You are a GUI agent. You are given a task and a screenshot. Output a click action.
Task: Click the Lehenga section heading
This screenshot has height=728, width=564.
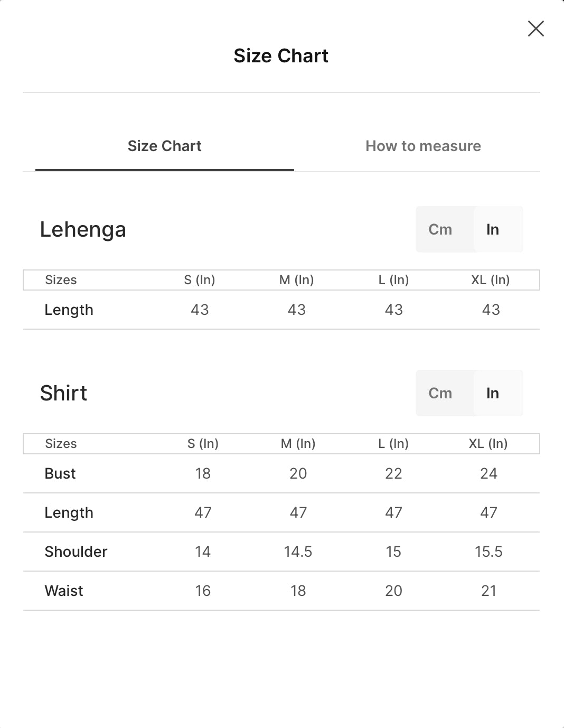(x=83, y=230)
